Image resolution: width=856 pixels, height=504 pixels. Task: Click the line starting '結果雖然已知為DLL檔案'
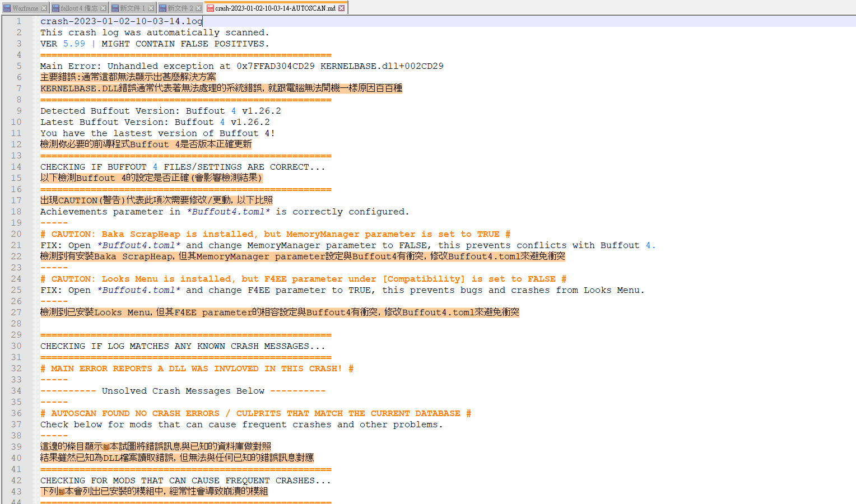177,458
